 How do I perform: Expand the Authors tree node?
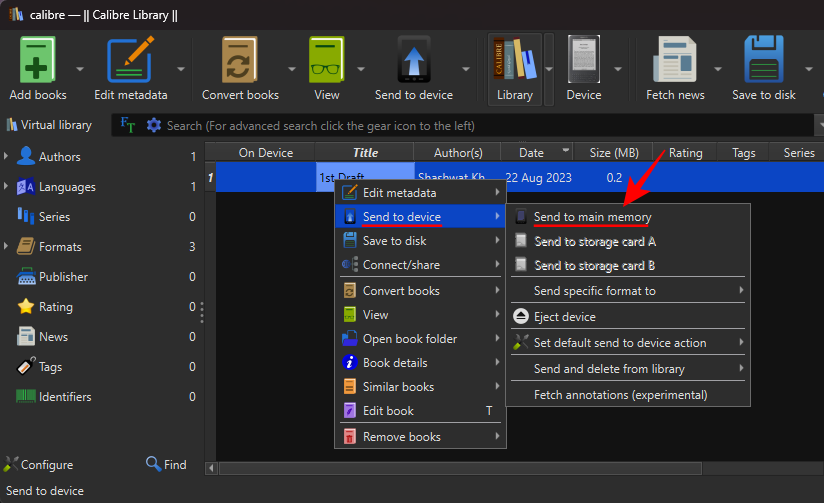[x=6, y=156]
